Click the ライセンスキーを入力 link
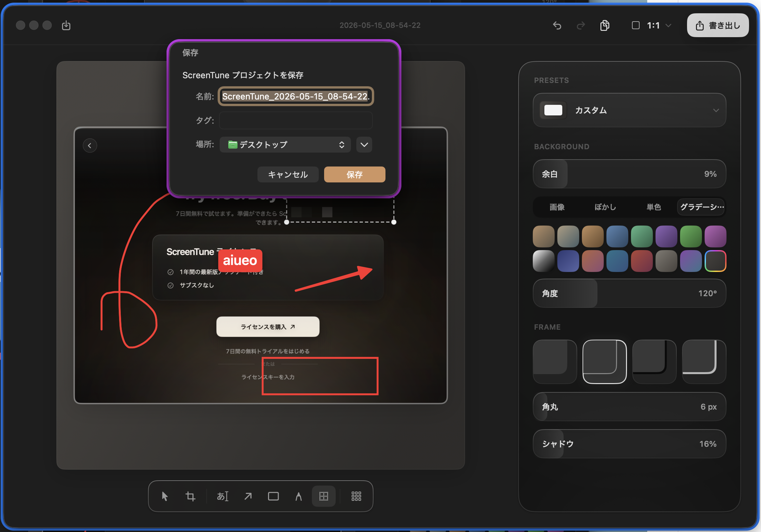This screenshot has height=532, width=761. tap(268, 377)
